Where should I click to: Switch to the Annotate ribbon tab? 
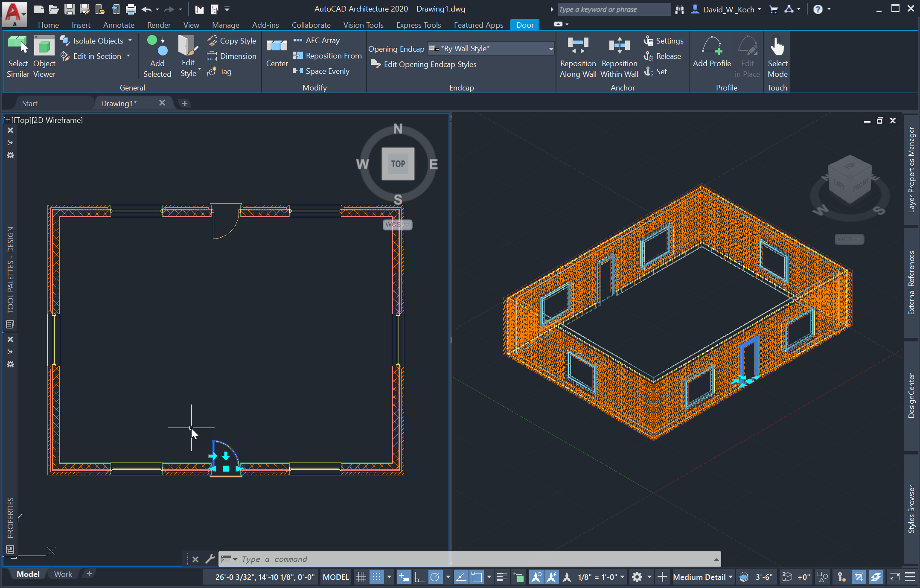coord(119,25)
